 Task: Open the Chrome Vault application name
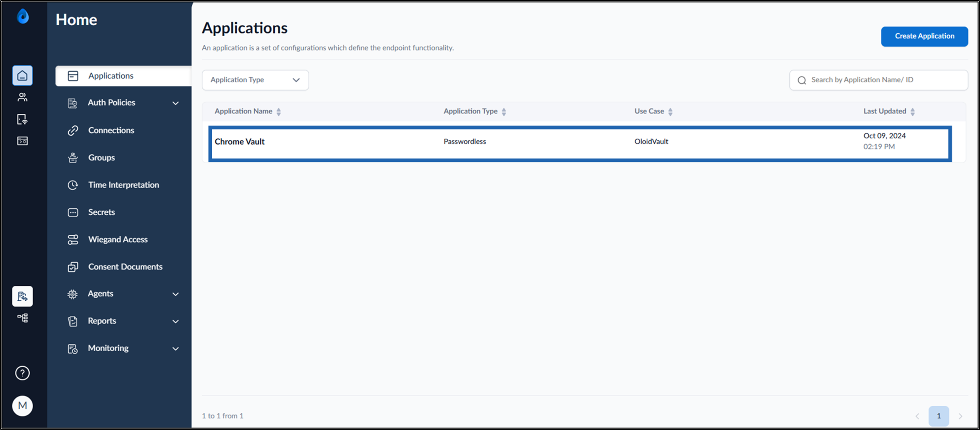239,142
